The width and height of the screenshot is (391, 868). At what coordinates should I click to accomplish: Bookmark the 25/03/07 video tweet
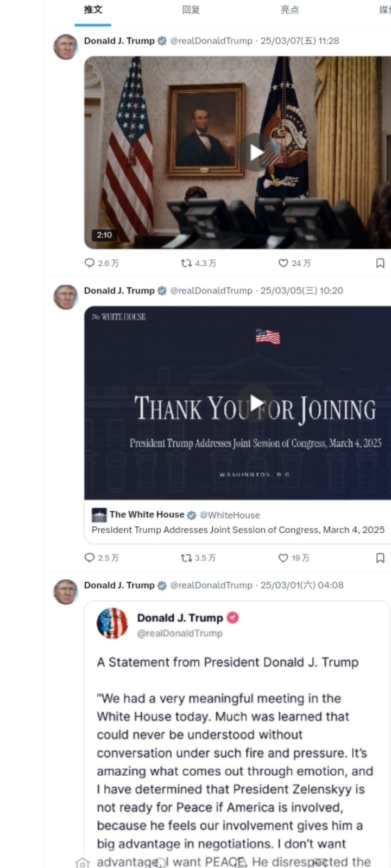pos(380,263)
